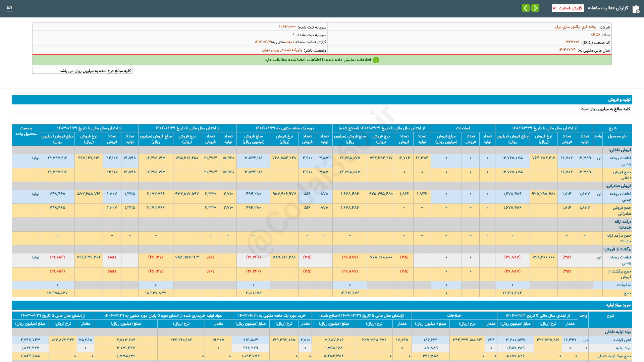Click the گزارش فعالیت ماهانه page title
This screenshot has width=644, height=362.
tap(608, 8)
